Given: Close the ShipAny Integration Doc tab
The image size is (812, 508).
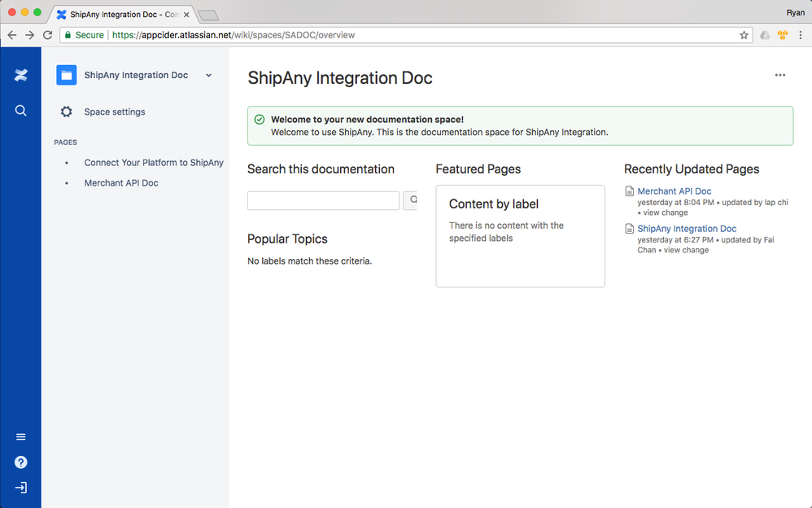Looking at the screenshot, I should pos(186,15).
